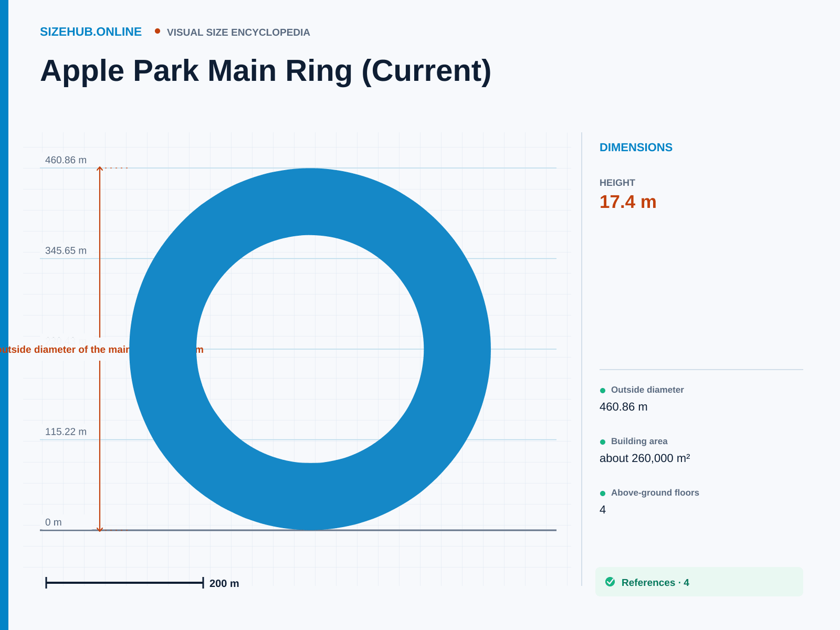This screenshot has height=630, width=840.
Task: Click the 200 m scale bar line
Action: [124, 582]
